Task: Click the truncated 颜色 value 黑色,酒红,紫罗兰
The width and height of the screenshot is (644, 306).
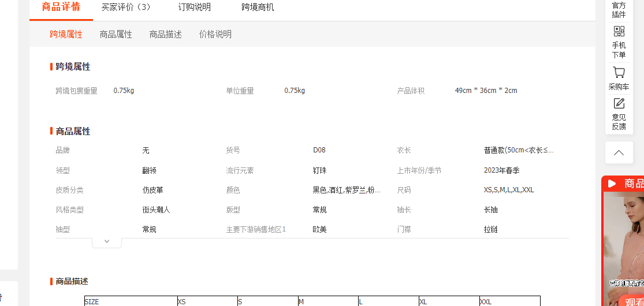Action: [x=347, y=190]
